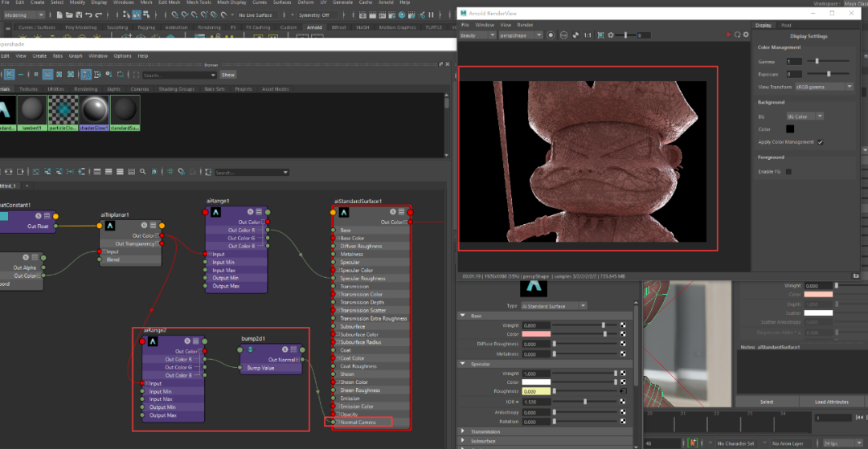This screenshot has height=449, width=868.
Task: Toggle select by component mode icon
Action: click(x=148, y=15)
